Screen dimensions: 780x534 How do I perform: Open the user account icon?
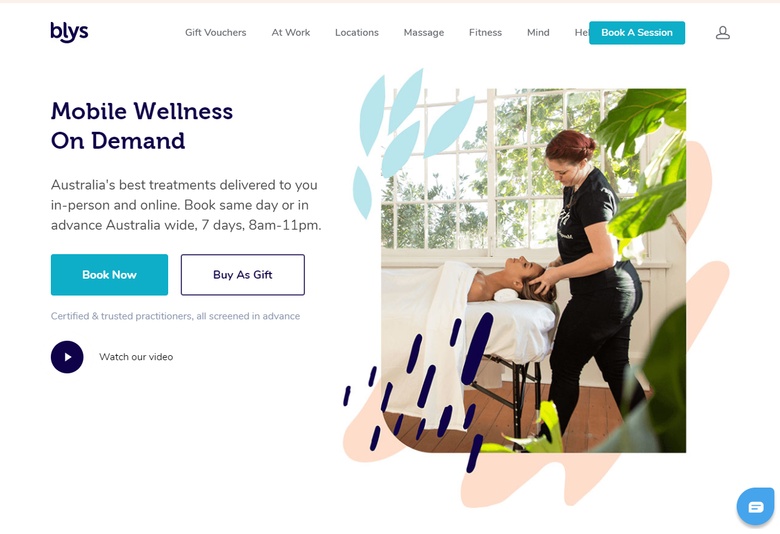click(x=722, y=33)
